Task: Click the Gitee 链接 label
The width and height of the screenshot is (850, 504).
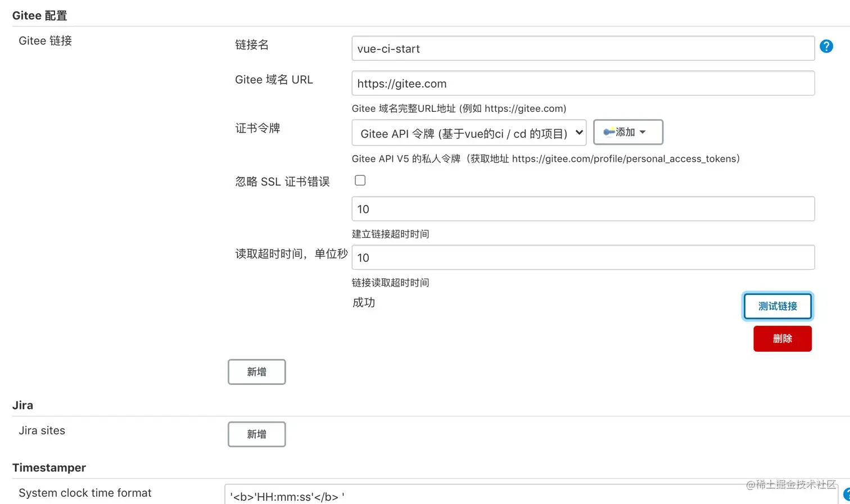Action: pyautogui.click(x=45, y=40)
